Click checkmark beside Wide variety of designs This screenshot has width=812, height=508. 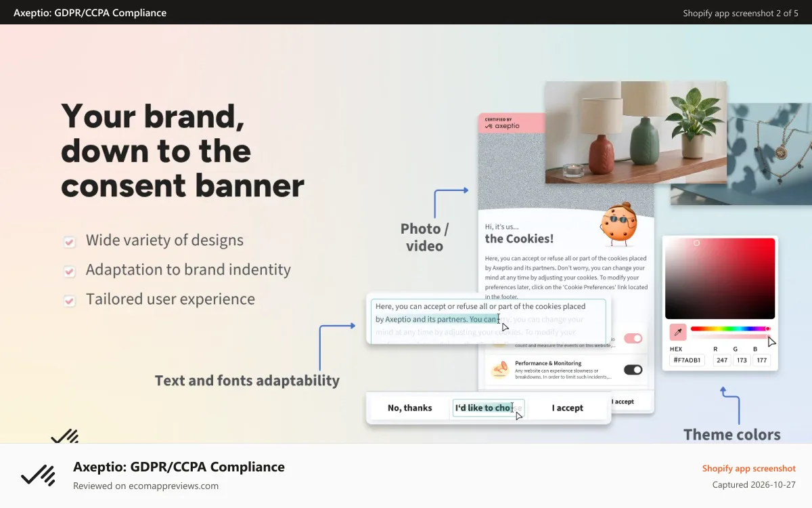click(x=69, y=241)
